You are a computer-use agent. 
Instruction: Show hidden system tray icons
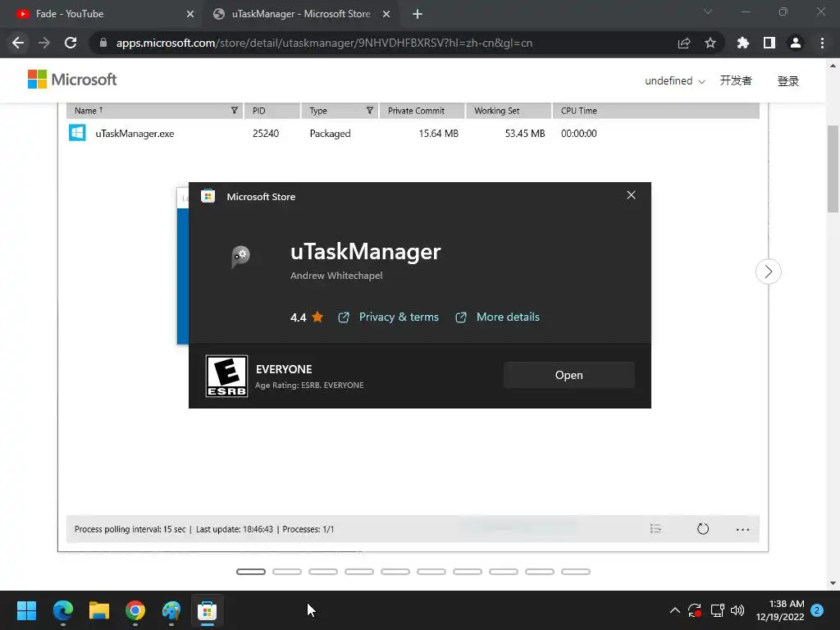point(675,610)
